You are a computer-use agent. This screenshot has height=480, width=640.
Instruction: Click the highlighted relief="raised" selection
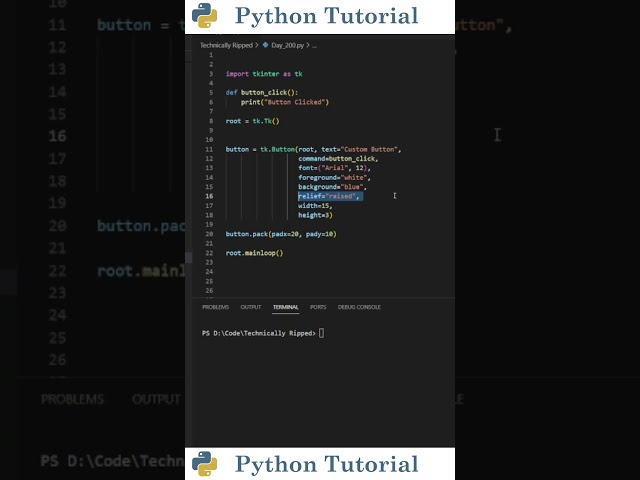pos(330,196)
